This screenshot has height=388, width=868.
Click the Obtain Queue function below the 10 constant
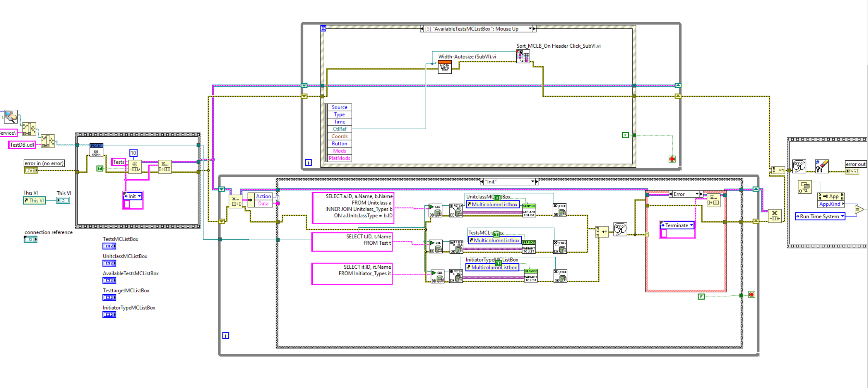pos(135,167)
